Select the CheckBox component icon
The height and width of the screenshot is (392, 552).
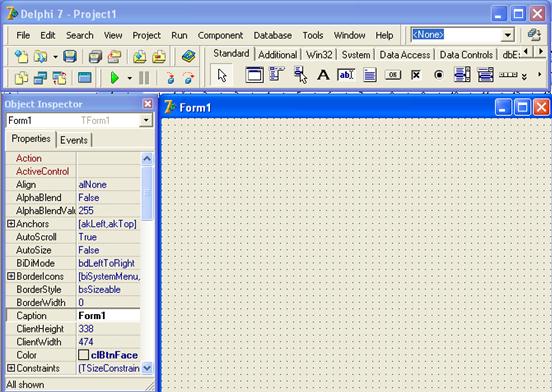pyautogui.click(x=416, y=75)
